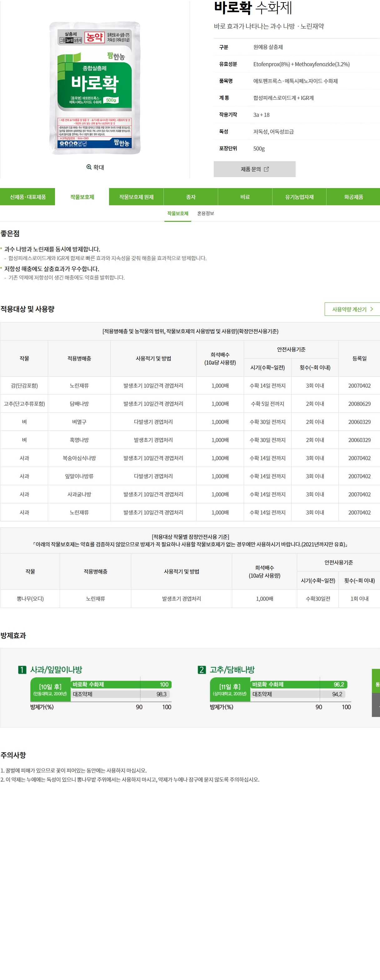The height and width of the screenshot is (980, 380).
Task: Click the 20080629 registration date cell
Action: click(x=359, y=404)
